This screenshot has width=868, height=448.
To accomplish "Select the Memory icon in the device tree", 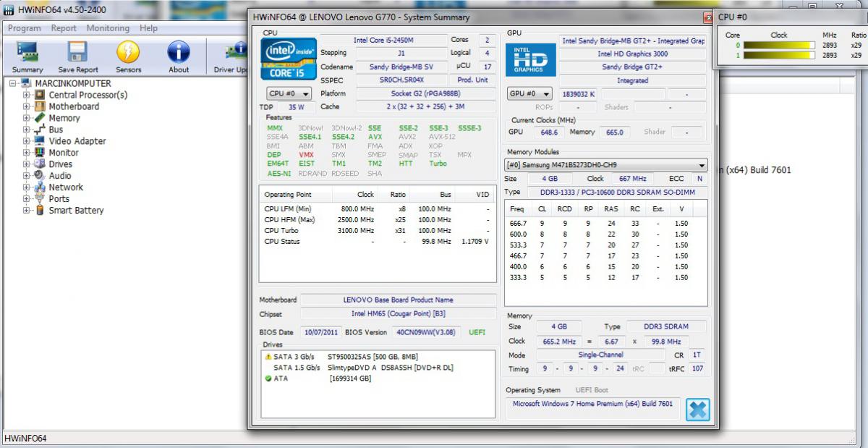I will click(x=40, y=118).
